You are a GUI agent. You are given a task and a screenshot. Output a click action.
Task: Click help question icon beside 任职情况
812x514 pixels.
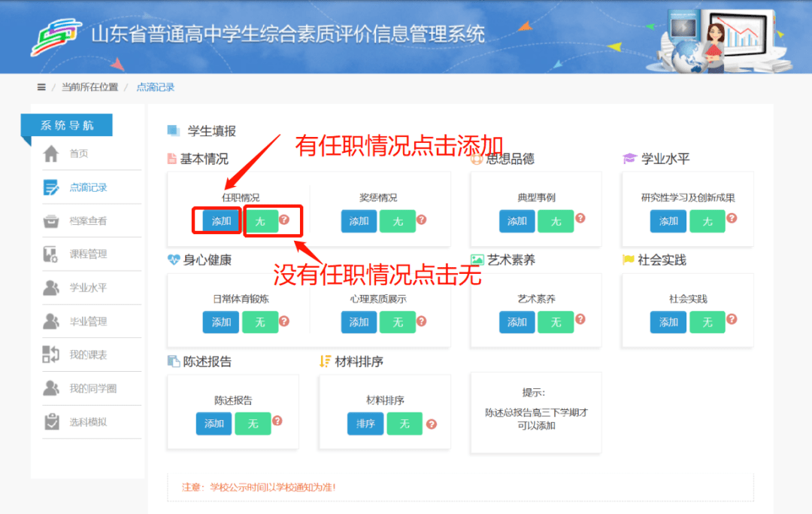click(x=284, y=220)
